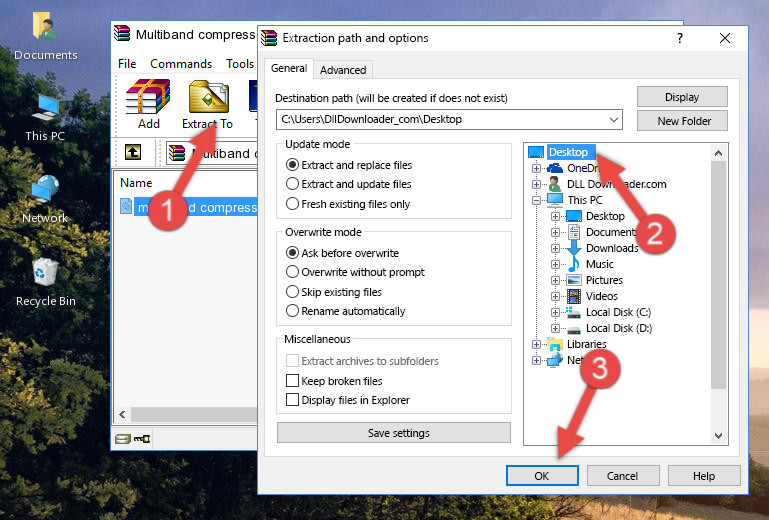Expand the Libraries tree node
The image size is (769, 520).
(x=536, y=344)
